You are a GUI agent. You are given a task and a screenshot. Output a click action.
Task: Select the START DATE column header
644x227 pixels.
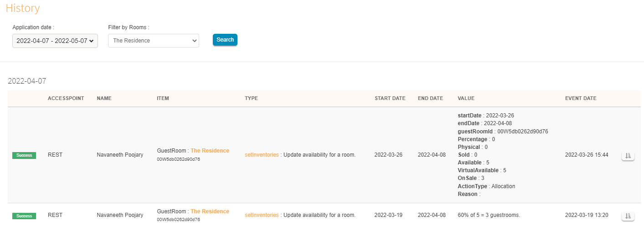[390, 99]
